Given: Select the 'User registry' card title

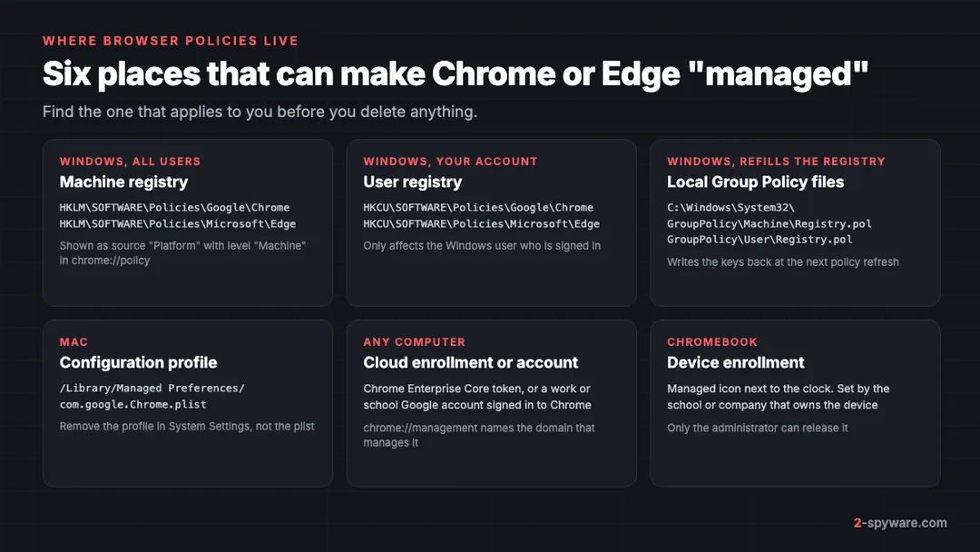Looking at the screenshot, I should tap(413, 182).
